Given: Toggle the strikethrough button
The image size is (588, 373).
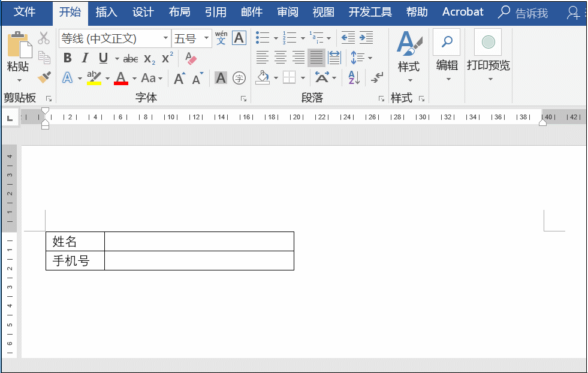Looking at the screenshot, I should click(131, 58).
